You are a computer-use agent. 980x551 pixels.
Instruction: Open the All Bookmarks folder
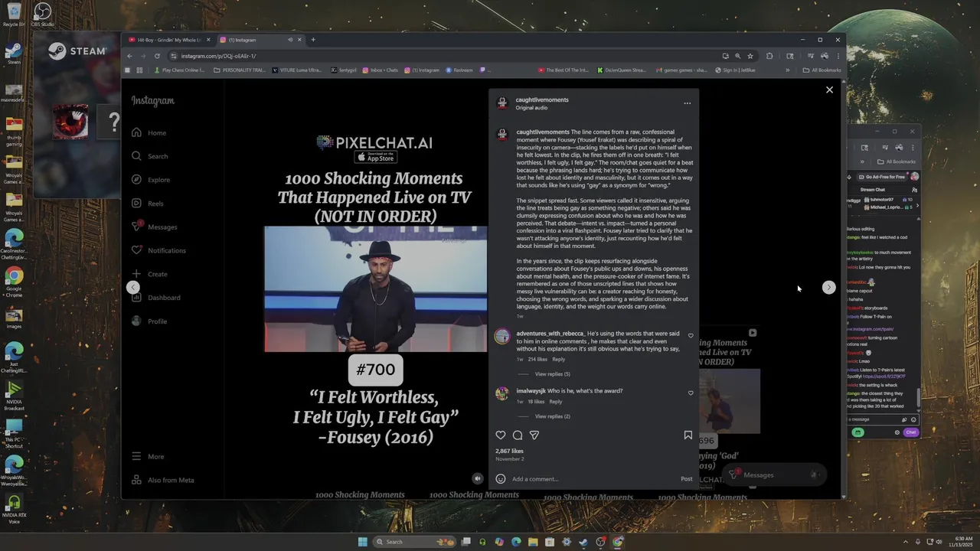click(x=822, y=70)
